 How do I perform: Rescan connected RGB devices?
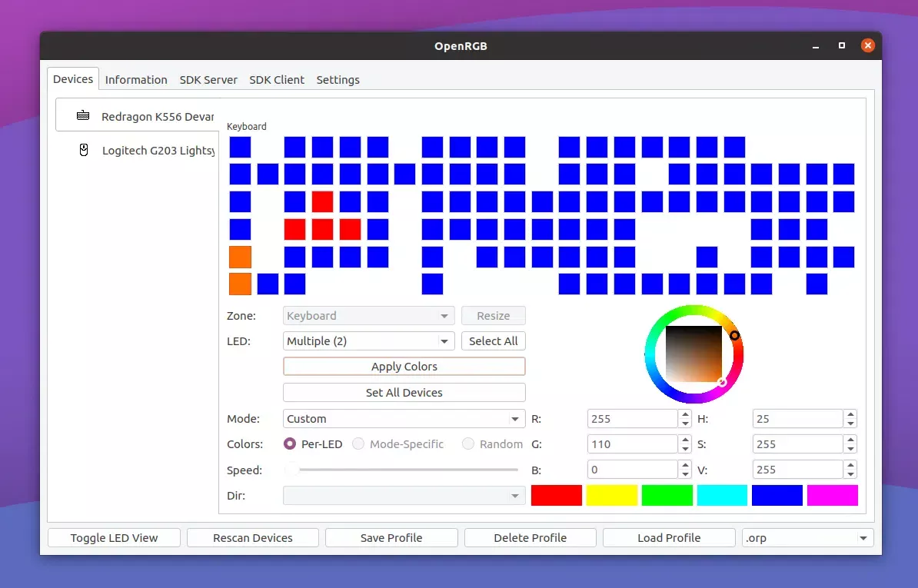(252, 537)
